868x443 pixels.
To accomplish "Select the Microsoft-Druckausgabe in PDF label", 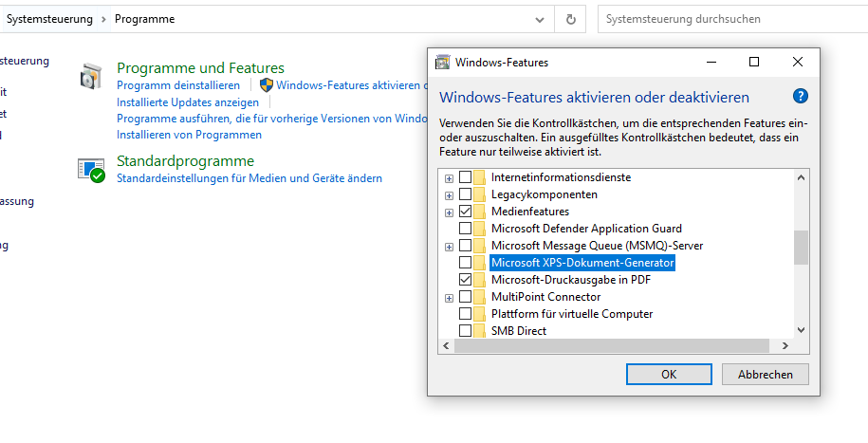I will click(x=571, y=280).
